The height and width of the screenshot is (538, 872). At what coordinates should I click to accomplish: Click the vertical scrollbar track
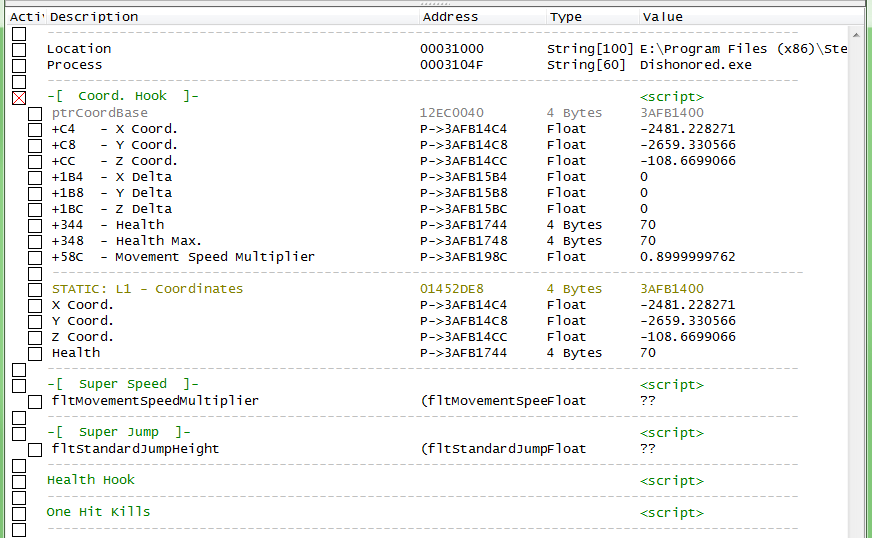click(856, 289)
